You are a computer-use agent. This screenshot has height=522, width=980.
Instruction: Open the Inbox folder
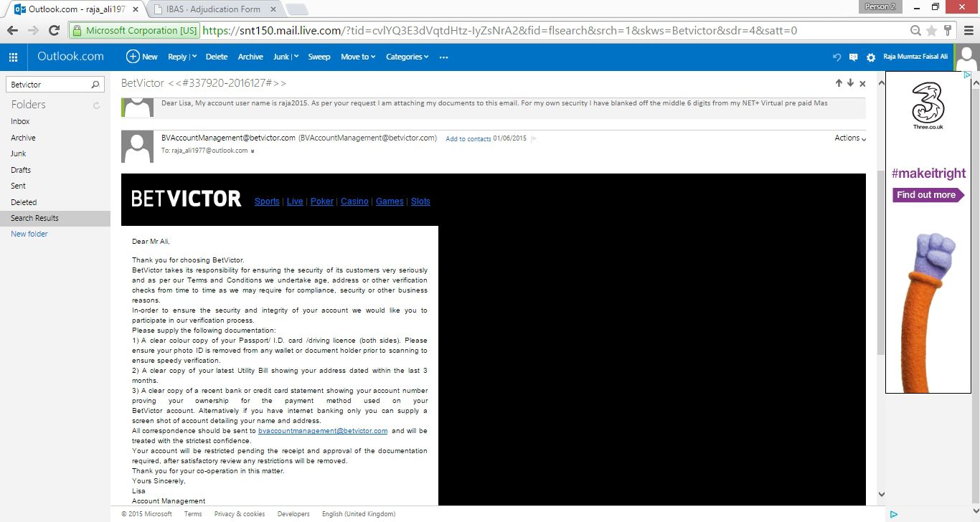[x=20, y=122]
